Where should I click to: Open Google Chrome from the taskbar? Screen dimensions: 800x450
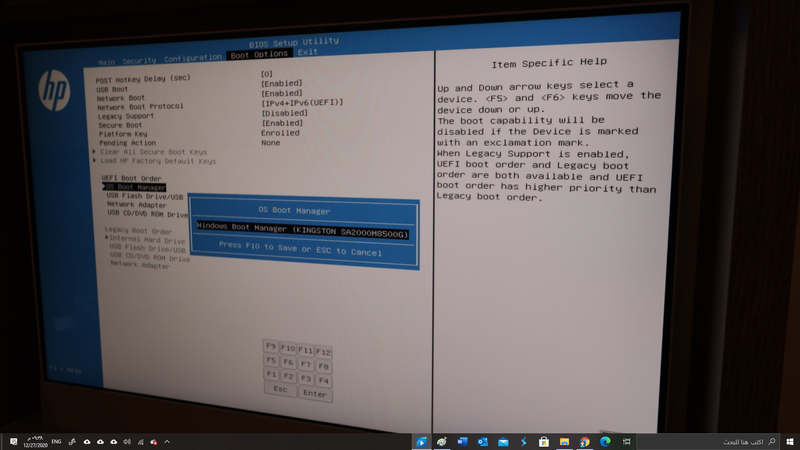pyautogui.click(x=585, y=442)
